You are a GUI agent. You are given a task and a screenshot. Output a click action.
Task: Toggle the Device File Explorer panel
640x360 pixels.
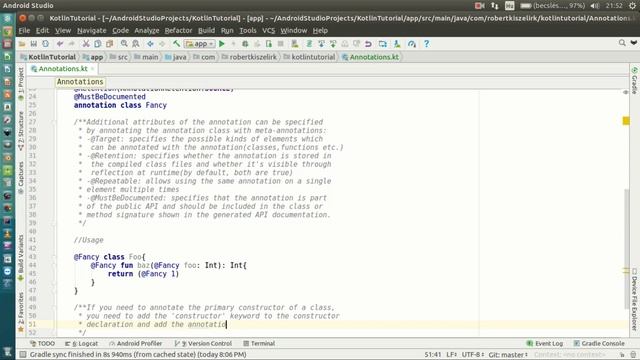634,299
